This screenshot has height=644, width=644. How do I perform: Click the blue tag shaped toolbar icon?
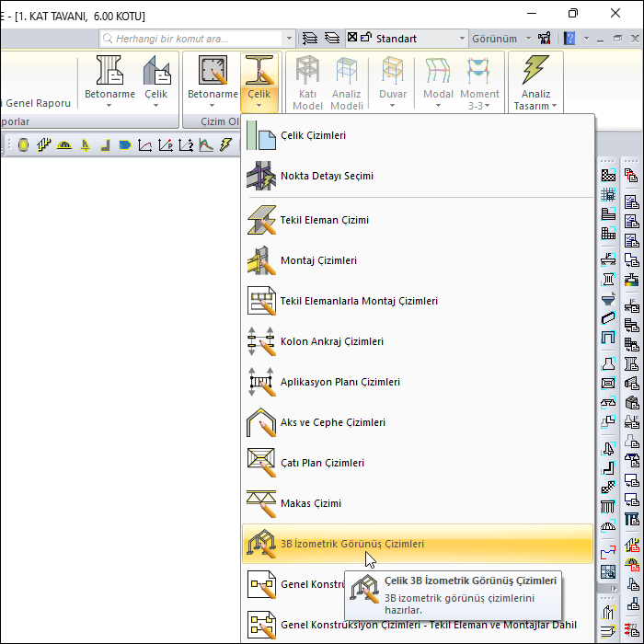[125, 145]
